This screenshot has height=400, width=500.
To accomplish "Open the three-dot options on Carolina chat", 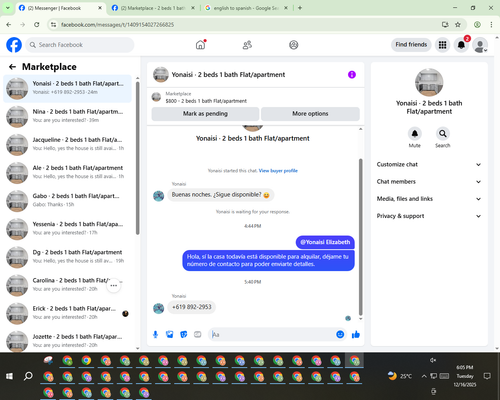I will coord(114,286).
